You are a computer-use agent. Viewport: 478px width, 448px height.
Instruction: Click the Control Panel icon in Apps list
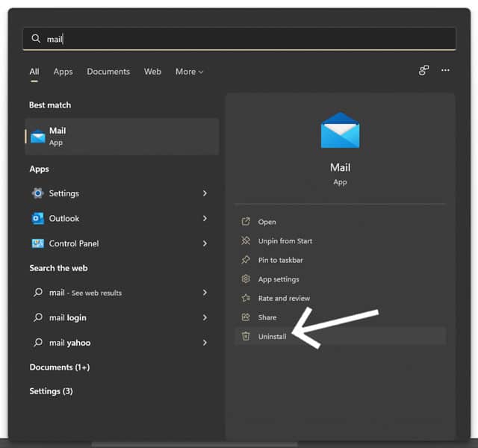38,243
